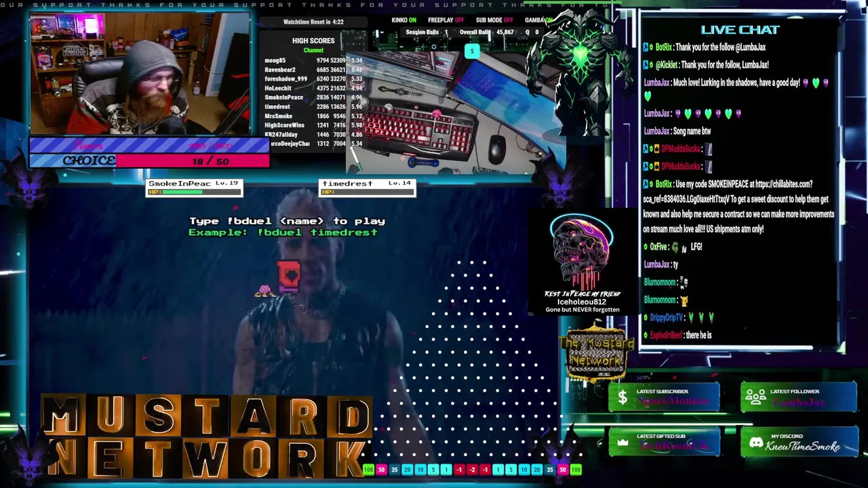Click The Mustard Network badge logo
Image resolution: width=868 pixels, height=488 pixels.
click(596, 352)
